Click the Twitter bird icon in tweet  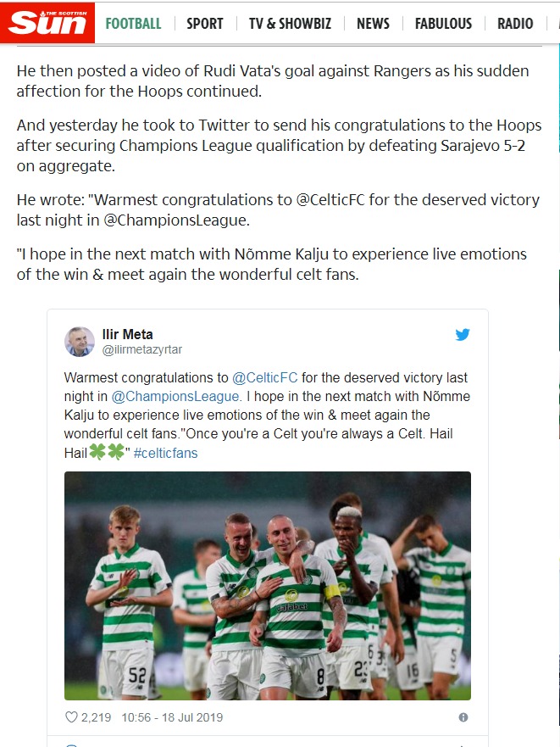click(463, 335)
